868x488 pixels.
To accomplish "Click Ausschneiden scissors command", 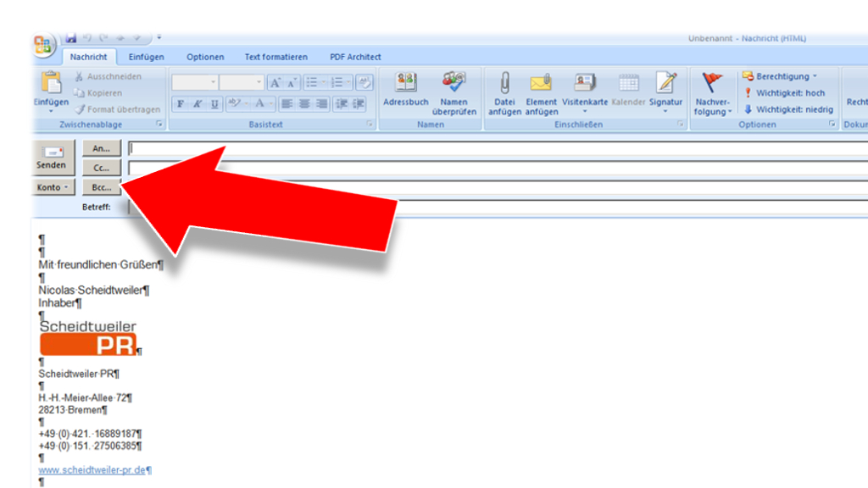I will 108,76.
